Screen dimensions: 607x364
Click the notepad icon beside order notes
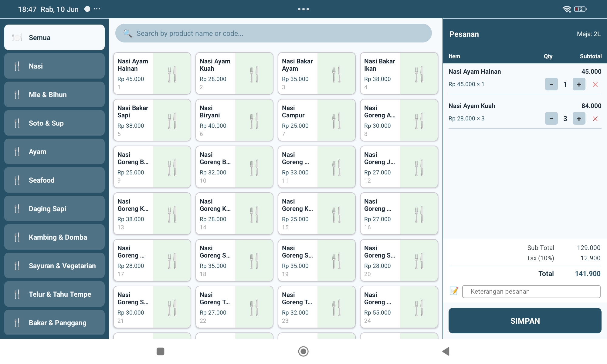coord(454,291)
